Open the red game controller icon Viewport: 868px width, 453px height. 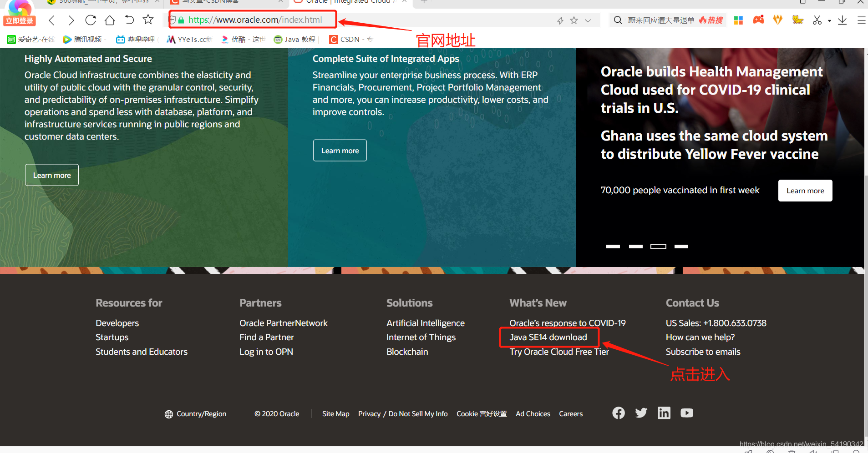point(758,20)
